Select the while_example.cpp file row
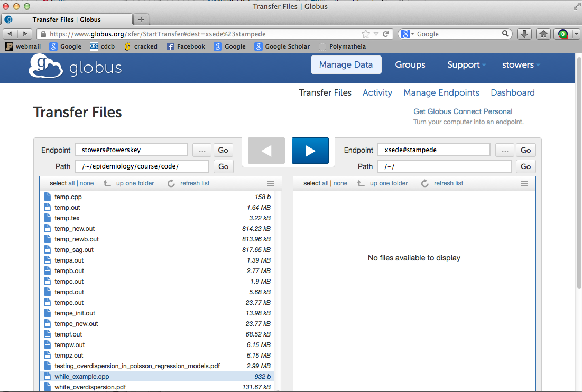Screen dimensions: 582x392 (x=156, y=377)
